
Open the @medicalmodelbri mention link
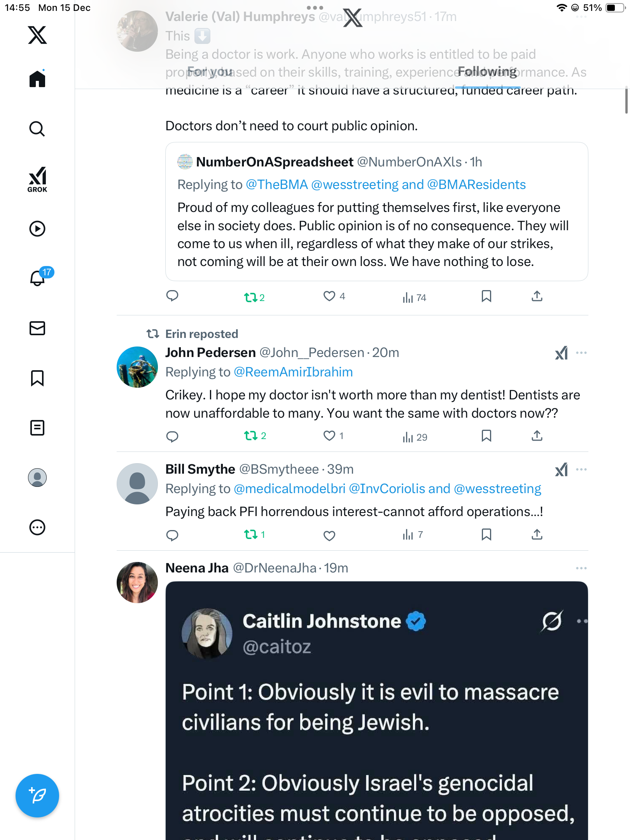(289, 489)
